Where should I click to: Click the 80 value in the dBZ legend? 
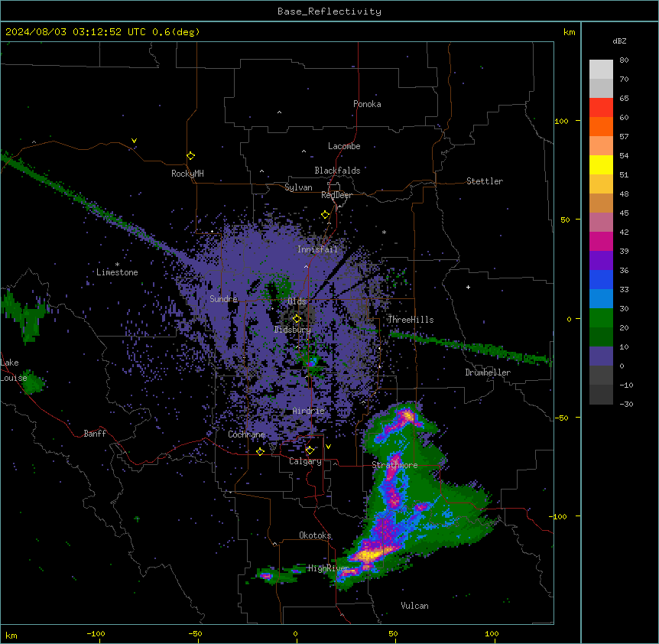pos(624,60)
